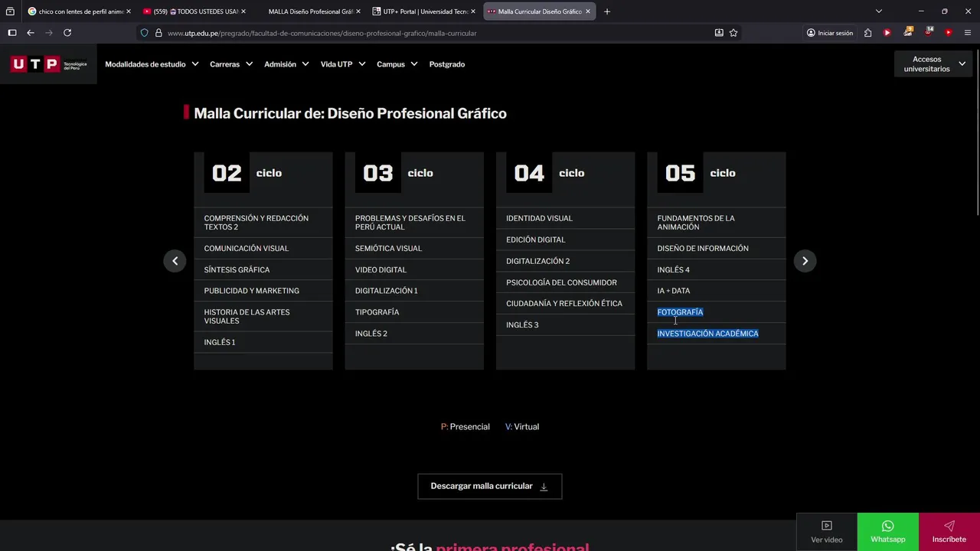Expand the Carreras dropdown
The width and height of the screenshot is (980, 551).
click(x=230, y=64)
